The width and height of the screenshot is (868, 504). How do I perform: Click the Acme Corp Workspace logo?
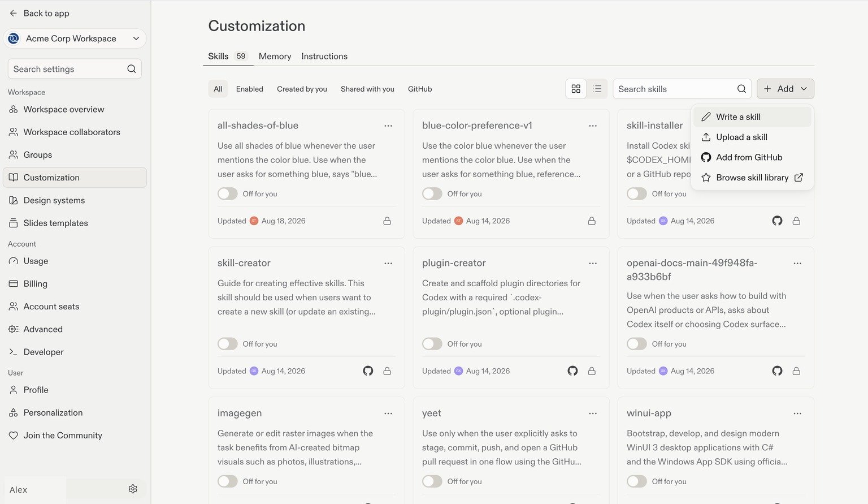pos(14,38)
